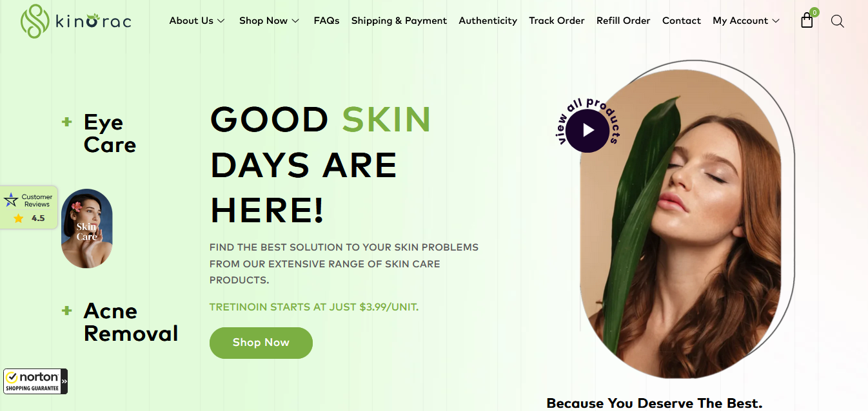Viewport: 868px width, 411px height.
Task: Open Refill Order in navigation
Action: (623, 21)
